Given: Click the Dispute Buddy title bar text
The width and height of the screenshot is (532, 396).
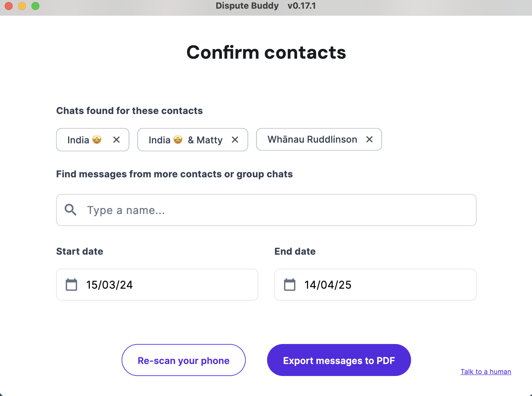Looking at the screenshot, I should pos(266,6).
